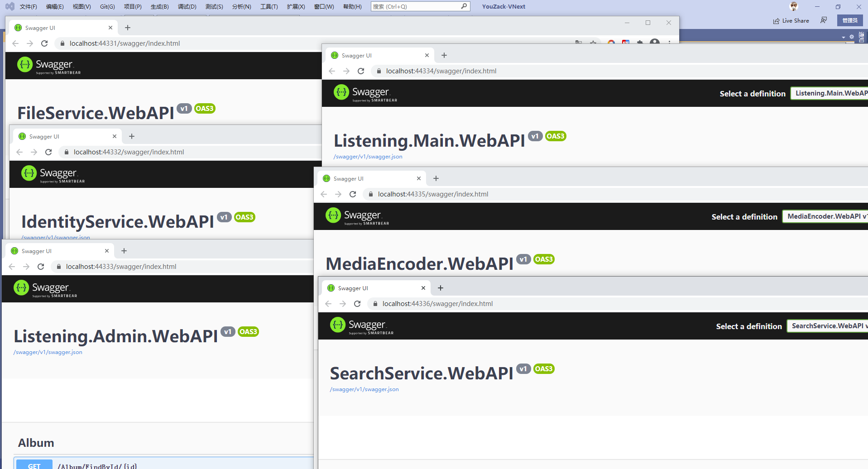Open the Git(G) menu

pyautogui.click(x=107, y=6)
